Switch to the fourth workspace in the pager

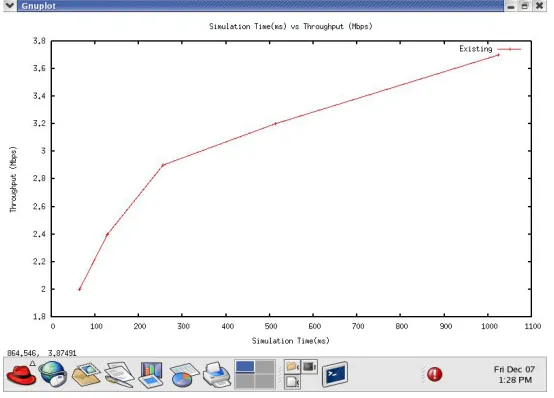(265, 381)
